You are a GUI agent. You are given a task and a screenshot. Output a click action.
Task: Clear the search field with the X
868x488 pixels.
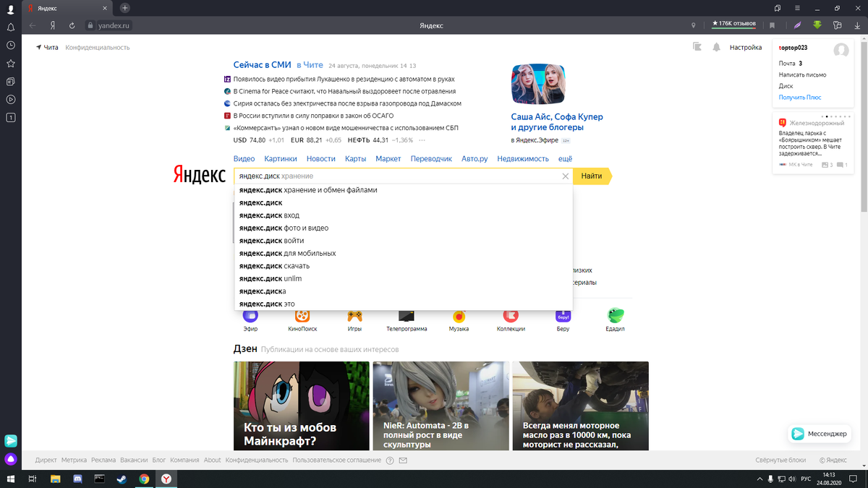(x=566, y=176)
